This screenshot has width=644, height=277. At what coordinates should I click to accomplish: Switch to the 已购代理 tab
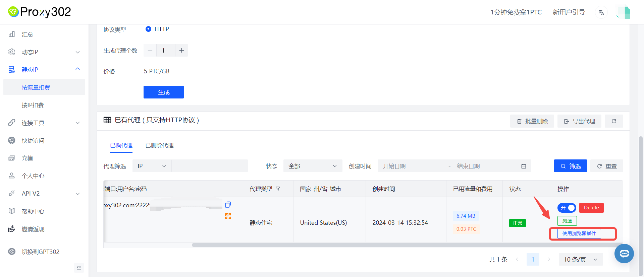pos(121,145)
